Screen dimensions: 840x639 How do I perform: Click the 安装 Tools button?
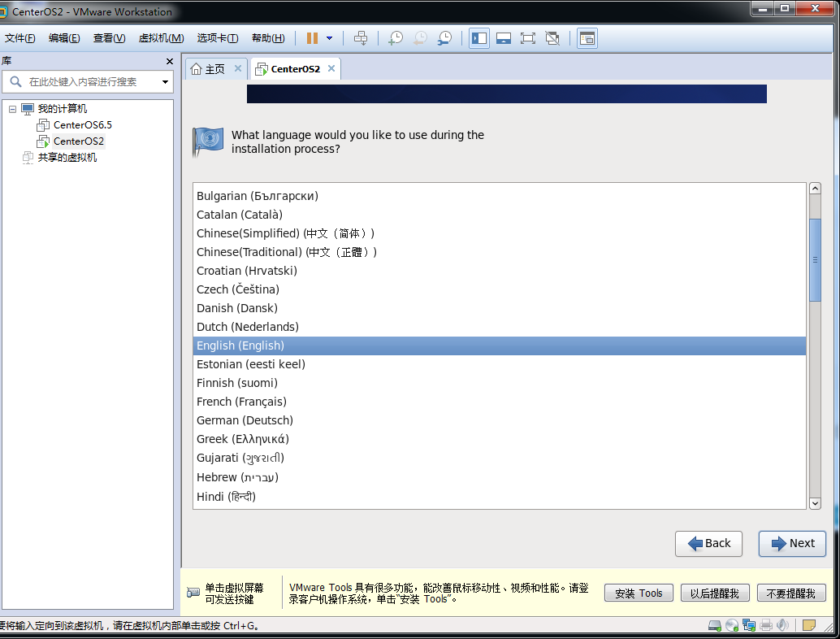point(639,593)
